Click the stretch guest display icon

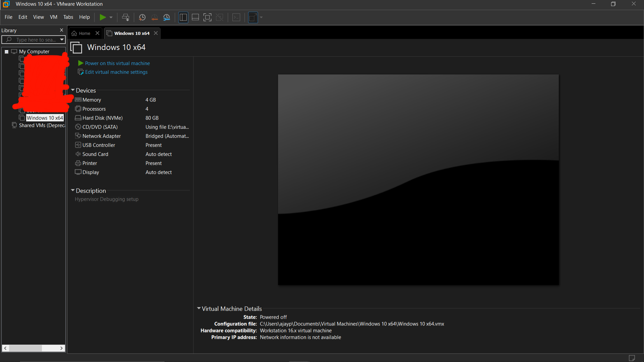click(x=253, y=17)
